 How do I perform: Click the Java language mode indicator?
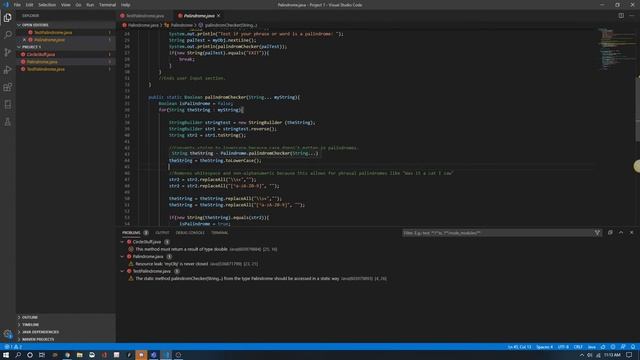pyautogui.click(x=591, y=347)
